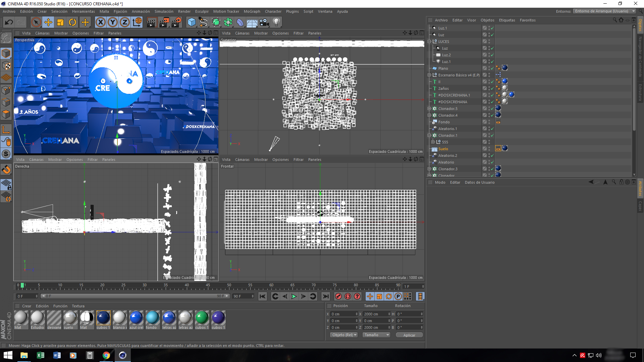Toggle autokeying button
644x362 pixels.
coord(348,296)
